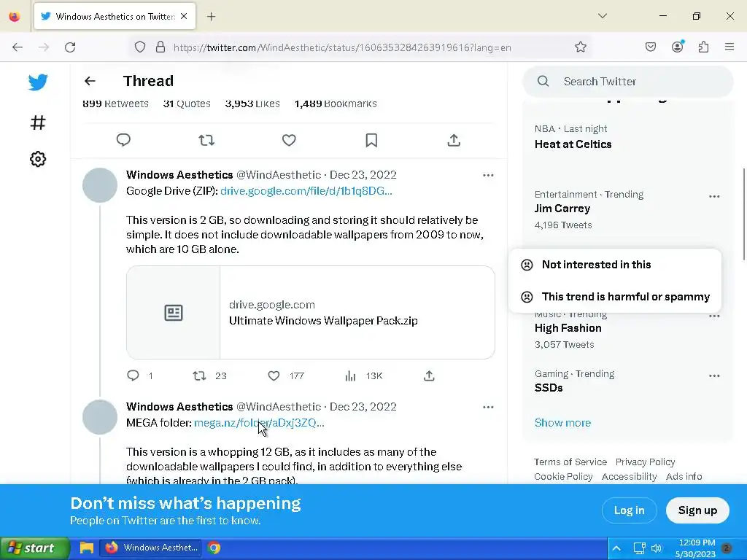Open list all tabs chevron
The image size is (747, 560).
602,16
